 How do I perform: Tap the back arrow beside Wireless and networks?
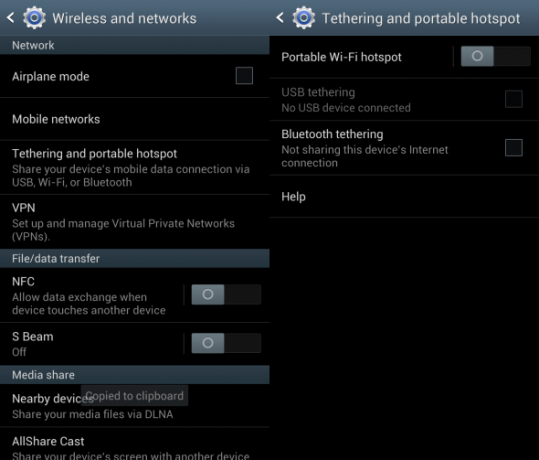click(x=11, y=18)
